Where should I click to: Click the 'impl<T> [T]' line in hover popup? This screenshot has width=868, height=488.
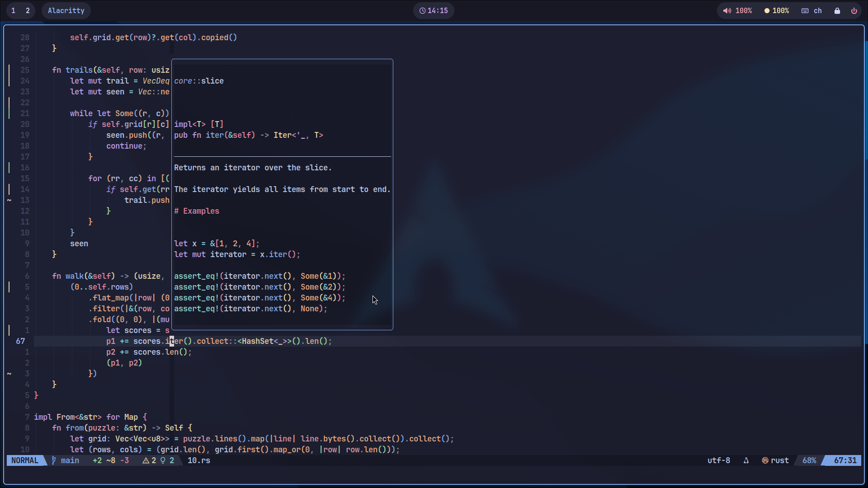199,124
